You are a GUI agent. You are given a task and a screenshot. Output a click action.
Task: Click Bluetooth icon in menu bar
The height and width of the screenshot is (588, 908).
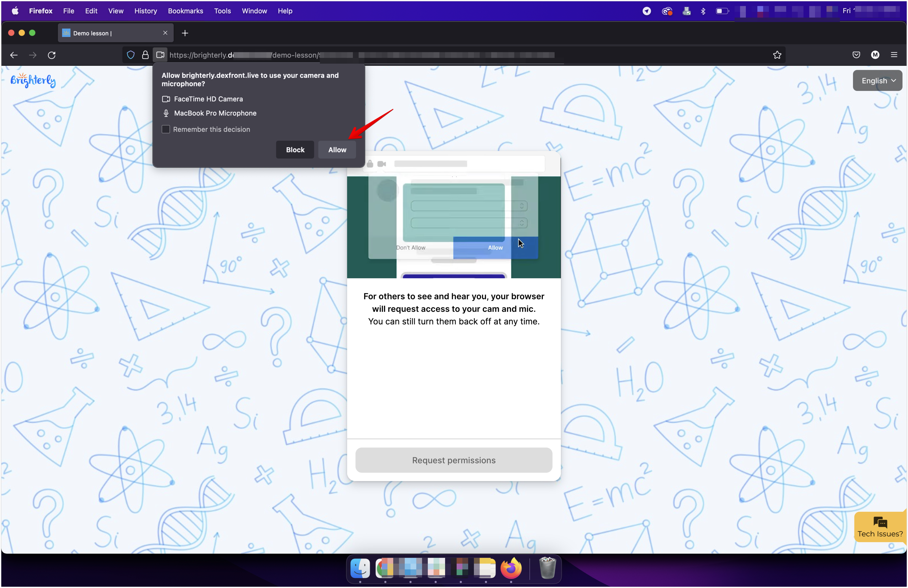[x=703, y=11]
